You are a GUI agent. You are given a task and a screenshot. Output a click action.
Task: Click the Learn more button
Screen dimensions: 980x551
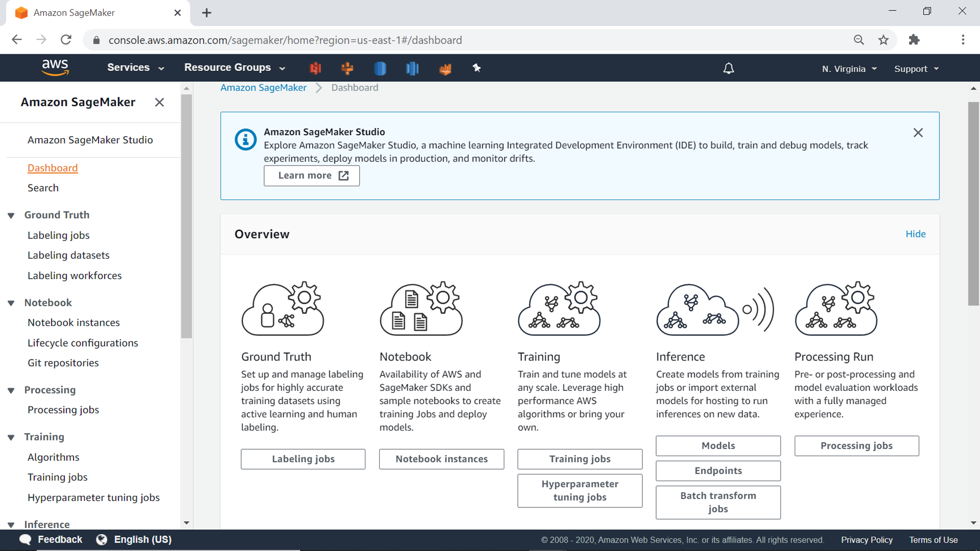[312, 175]
